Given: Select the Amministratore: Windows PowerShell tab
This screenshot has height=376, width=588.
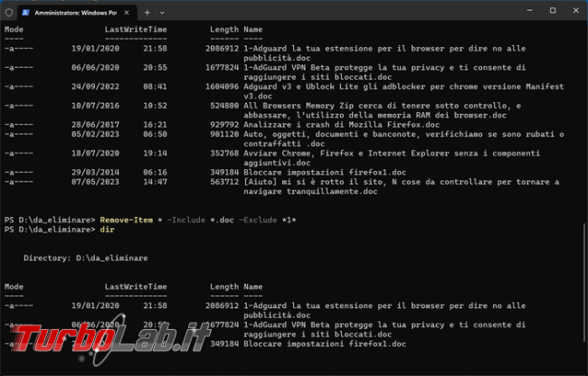Looking at the screenshot, I should click(x=77, y=13).
